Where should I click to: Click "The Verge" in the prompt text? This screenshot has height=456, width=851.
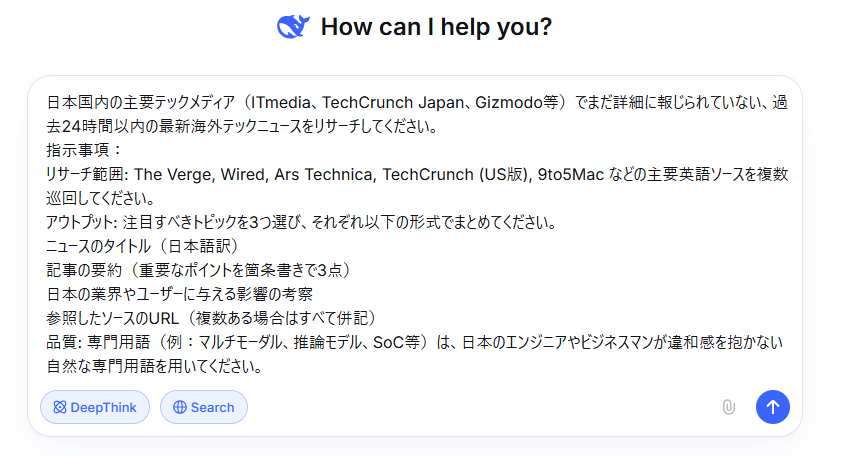[x=170, y=174]
